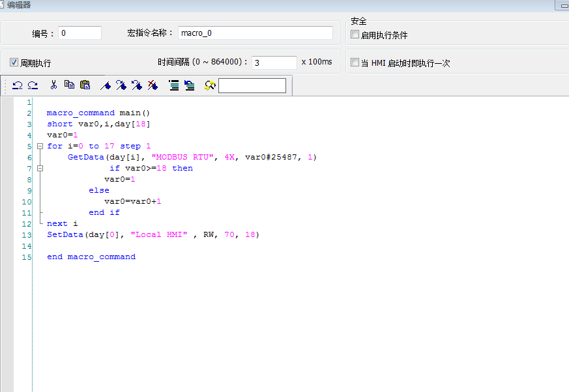
Task: Click the Cut scissors icon
Action: click(x=53, y=85)
